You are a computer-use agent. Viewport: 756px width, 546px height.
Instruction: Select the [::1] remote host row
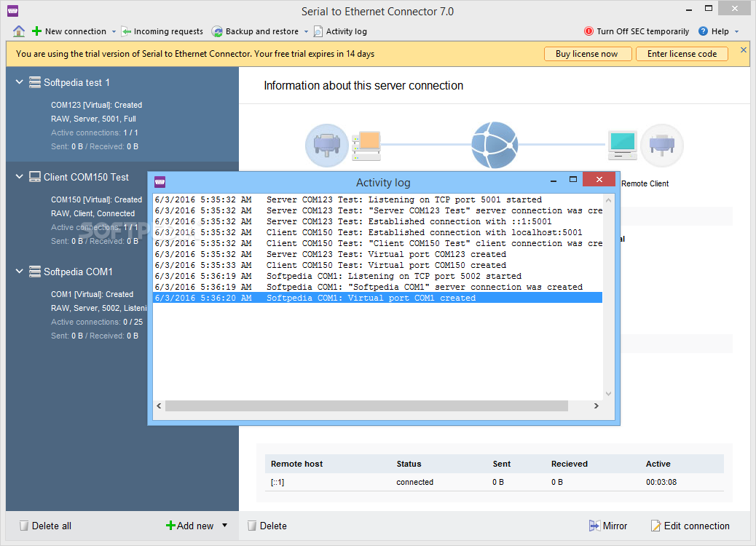tap(495, 482)
